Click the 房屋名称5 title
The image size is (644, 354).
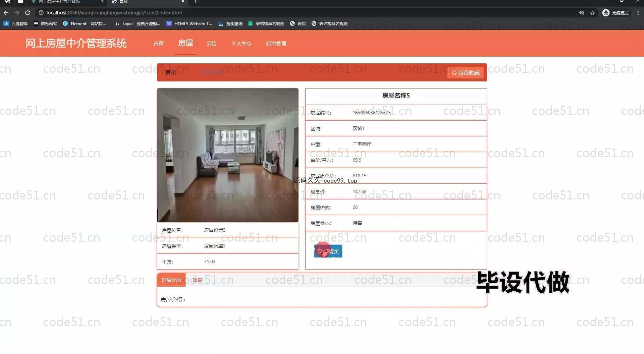point(396,96)
